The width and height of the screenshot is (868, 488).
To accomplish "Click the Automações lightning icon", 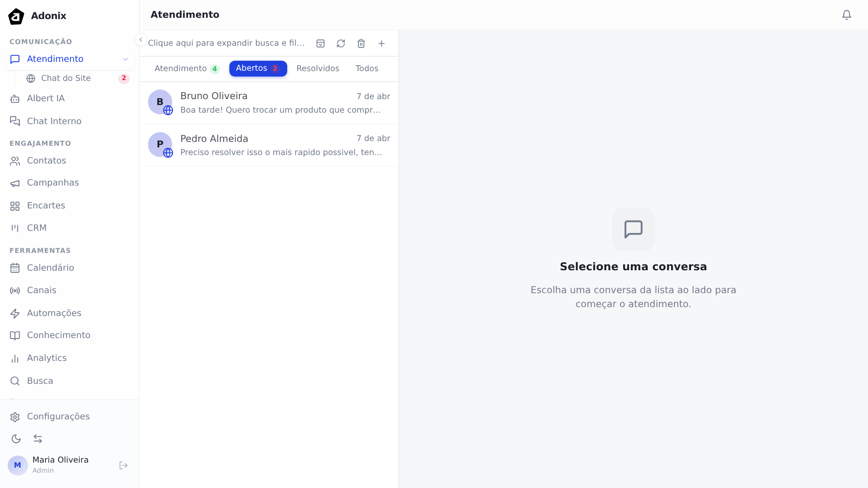I will (15, 313).
